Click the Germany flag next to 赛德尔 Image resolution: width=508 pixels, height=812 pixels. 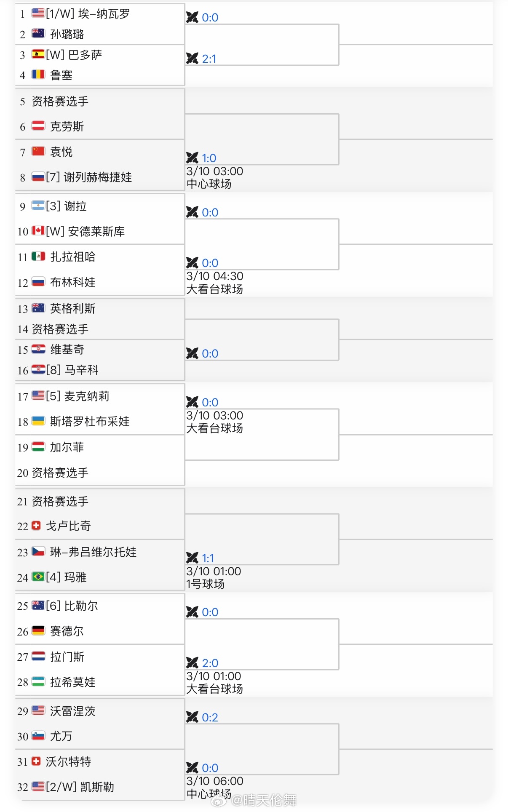[38, 630]
